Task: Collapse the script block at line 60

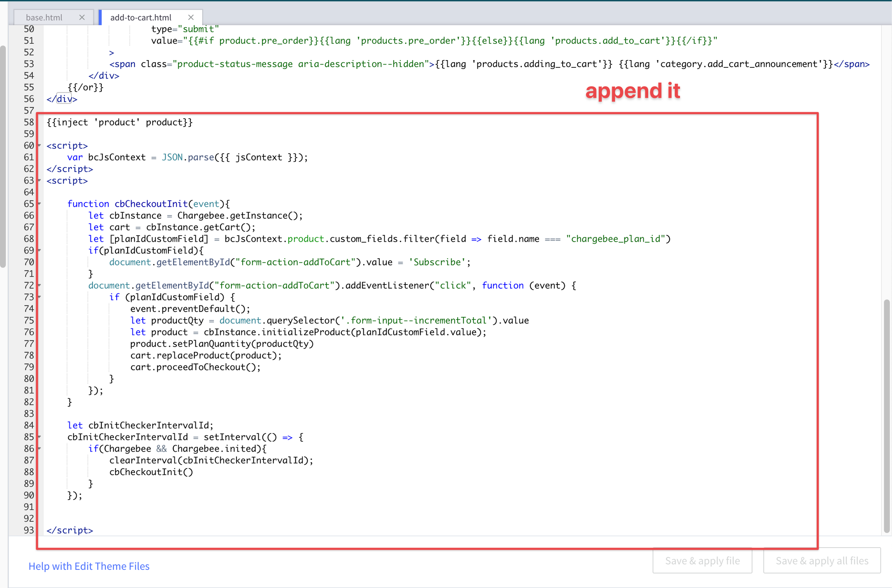Action: (x=40, y=145)
